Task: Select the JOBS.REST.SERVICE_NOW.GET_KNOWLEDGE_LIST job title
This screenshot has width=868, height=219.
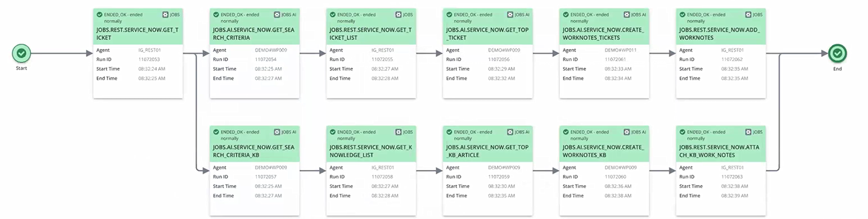Action: tap(370, 151)
